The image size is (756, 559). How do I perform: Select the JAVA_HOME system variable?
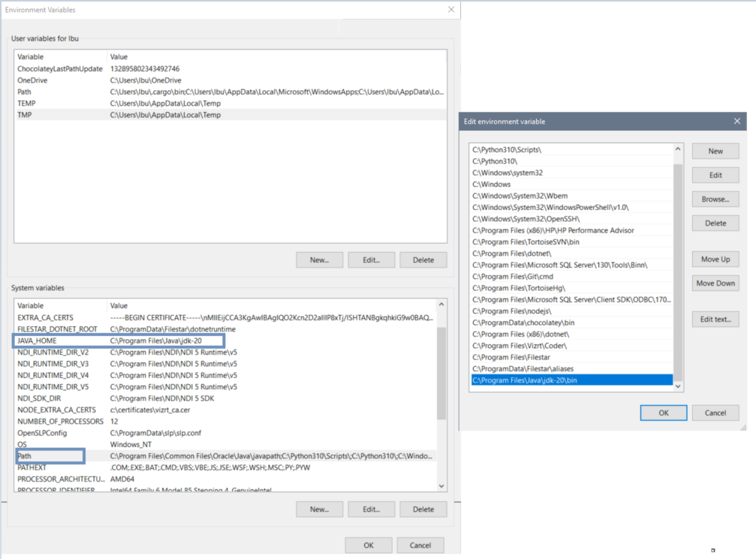(x=37, y=341)
